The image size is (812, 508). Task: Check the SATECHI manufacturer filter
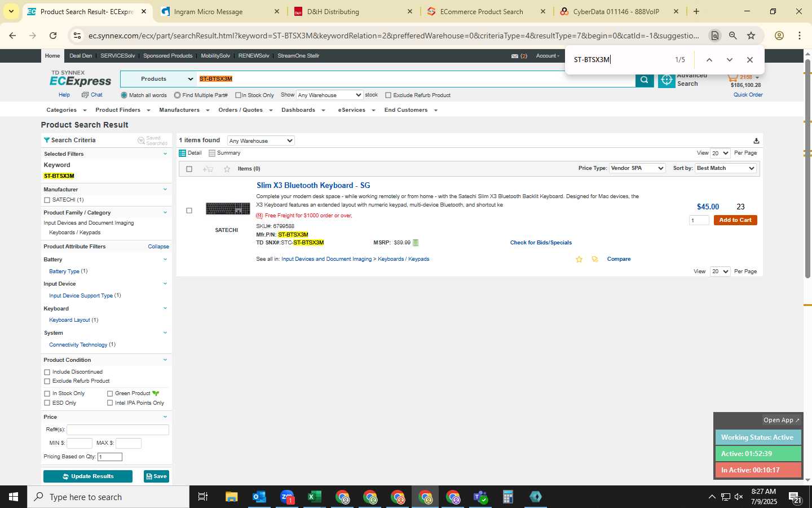tap(47, 200)
